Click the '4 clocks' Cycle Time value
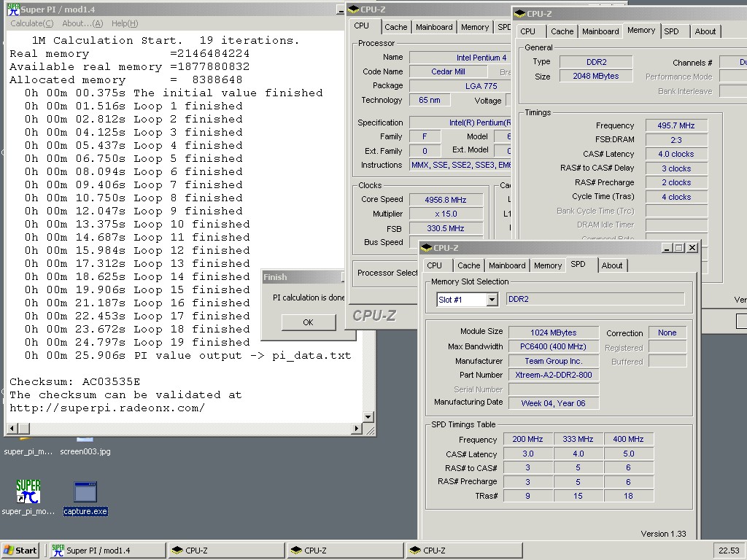 (676, 197)
